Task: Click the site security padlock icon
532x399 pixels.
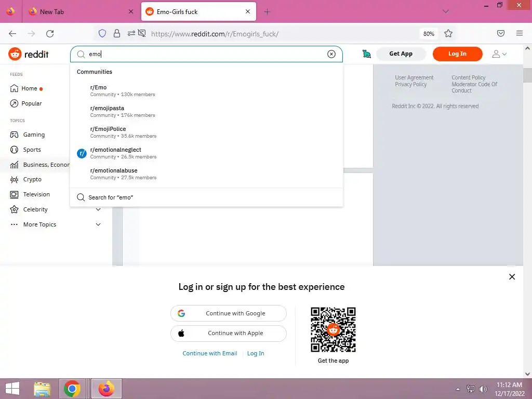Action: [117, 34]
